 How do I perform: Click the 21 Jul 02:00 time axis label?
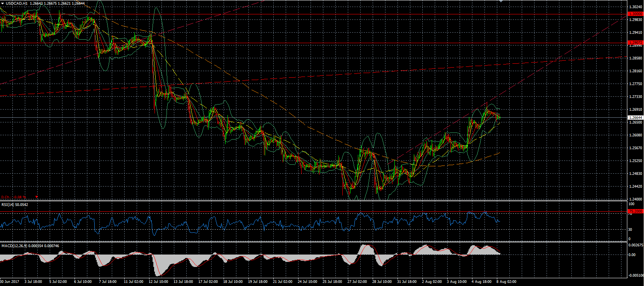(x=283, y=282)
